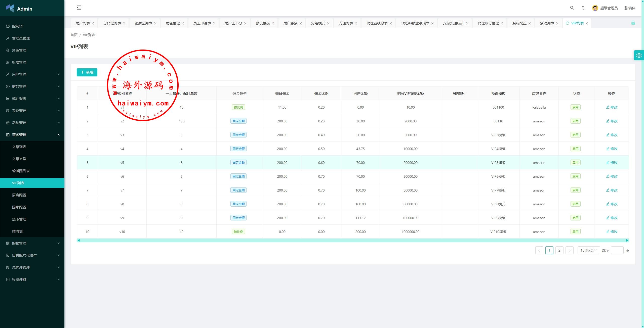Click the green lock icon beside the tabs
This screenshot has height=328, width=644.
(633, 23)
